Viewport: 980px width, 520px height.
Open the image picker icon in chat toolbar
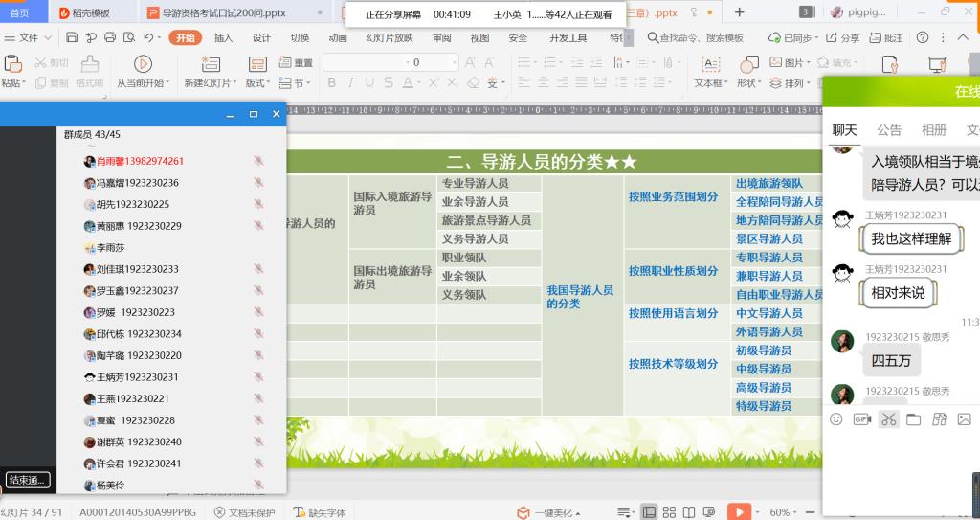(x=964, y=419)
